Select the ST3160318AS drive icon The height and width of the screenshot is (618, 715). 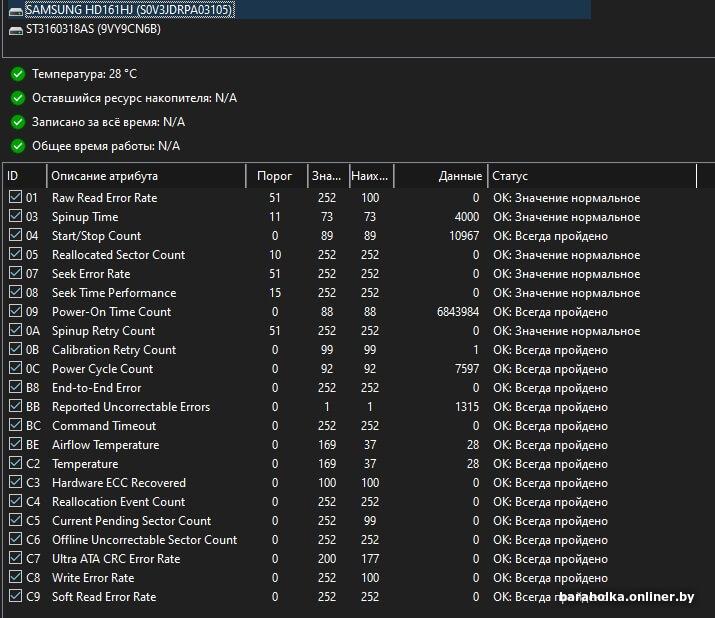16,30
